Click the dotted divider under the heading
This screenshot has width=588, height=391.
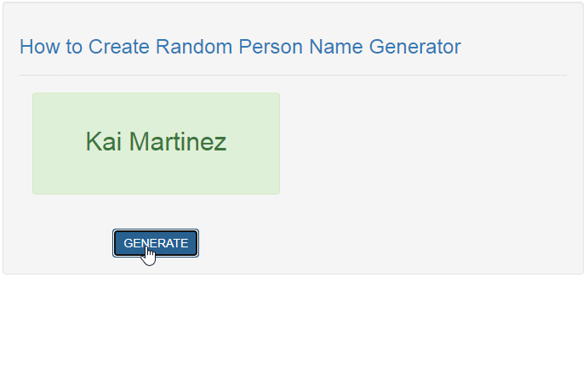pyautogui.click(x=294, y=76)
